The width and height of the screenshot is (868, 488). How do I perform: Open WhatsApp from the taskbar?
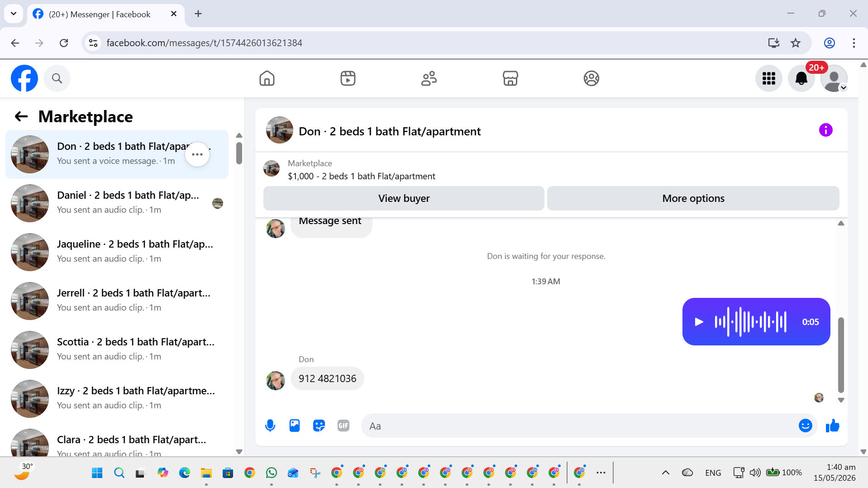(x=272, y=473)
